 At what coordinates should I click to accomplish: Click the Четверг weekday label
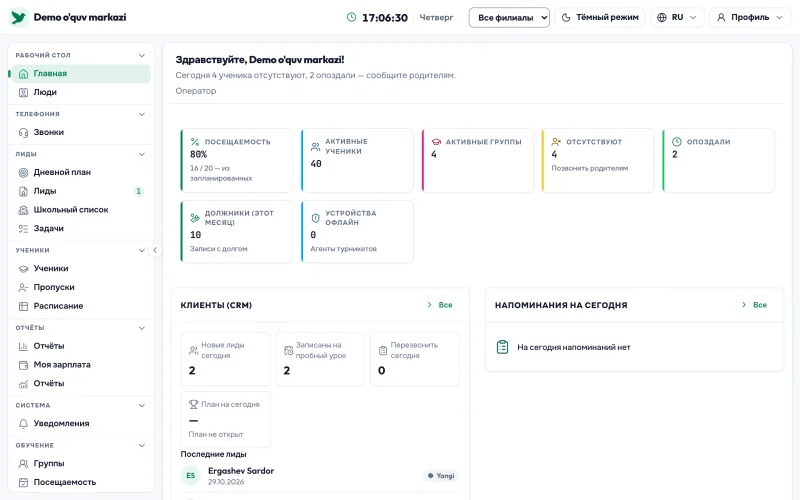click(x=436, y=17)
